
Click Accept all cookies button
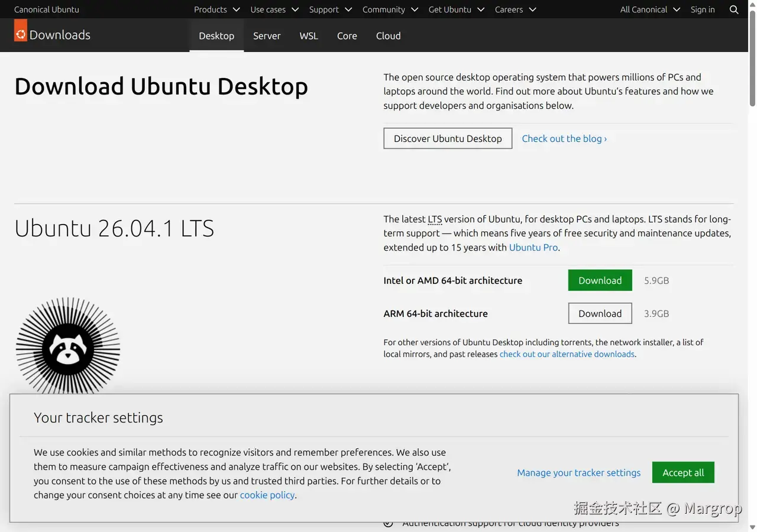coord(683,472)
